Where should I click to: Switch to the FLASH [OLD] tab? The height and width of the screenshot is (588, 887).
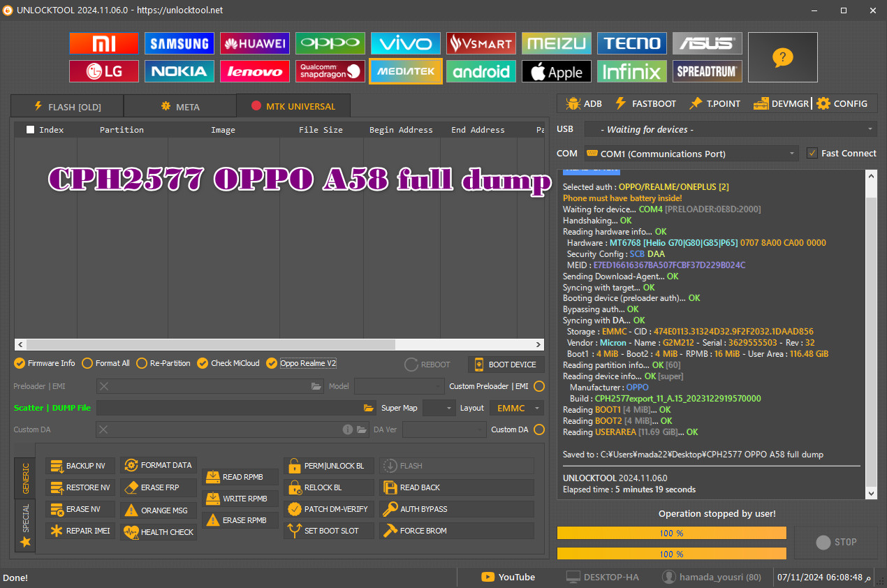(67, 106)
